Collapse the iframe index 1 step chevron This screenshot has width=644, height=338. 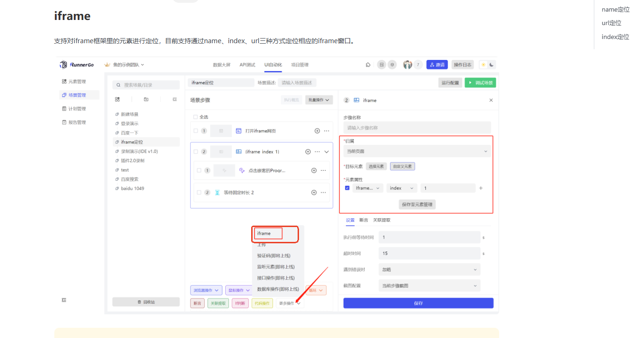[x=326, y=152]
